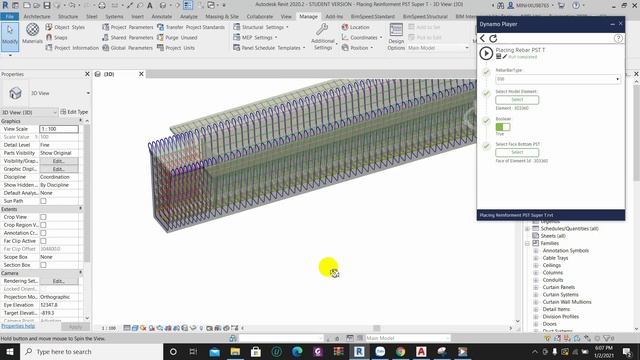Switch to the Architecture tab

pyautogui.click(x=37, y=16)
